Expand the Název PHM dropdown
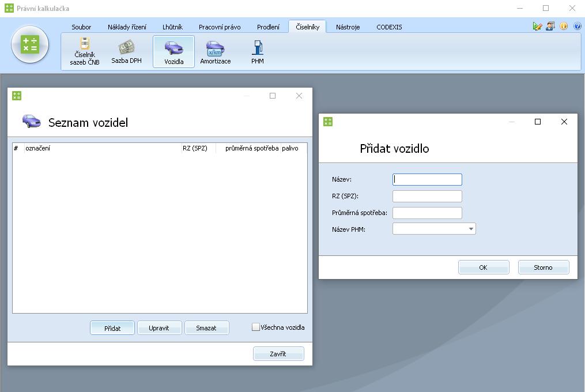Image resolution: width=585 pixels, height=392 pixels. point(471,229)
